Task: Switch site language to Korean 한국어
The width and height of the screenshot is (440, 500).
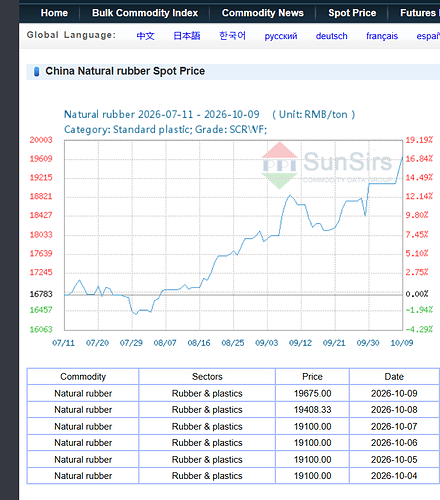Action: pyautogui.click(x=232, y=36)
